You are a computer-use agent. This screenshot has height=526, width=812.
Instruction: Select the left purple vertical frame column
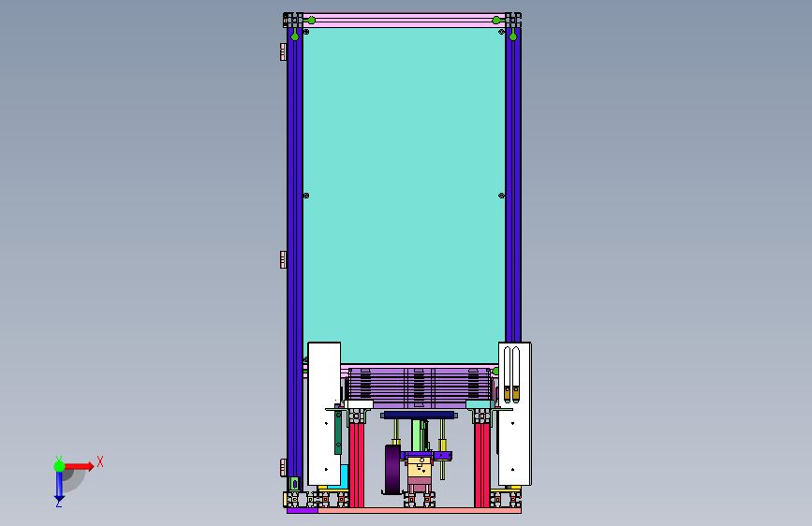pos(295,259)
